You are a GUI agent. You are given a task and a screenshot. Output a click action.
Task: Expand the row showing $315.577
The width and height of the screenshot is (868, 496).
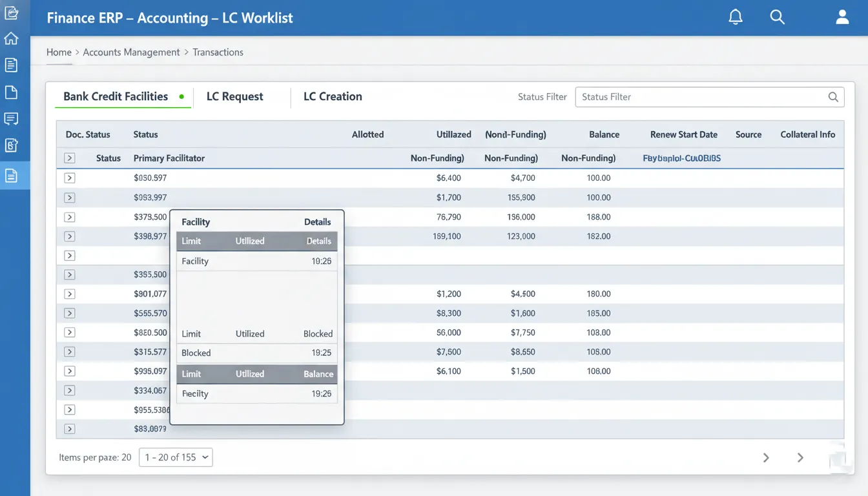(x=70, y=352)
